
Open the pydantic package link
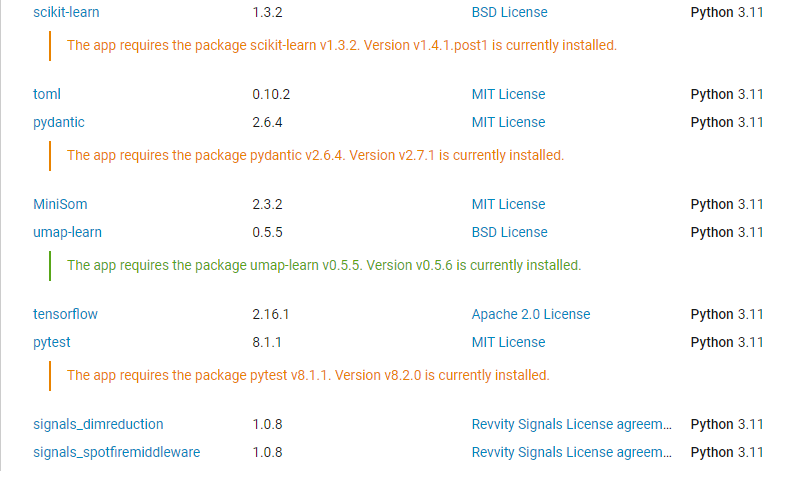59,122
